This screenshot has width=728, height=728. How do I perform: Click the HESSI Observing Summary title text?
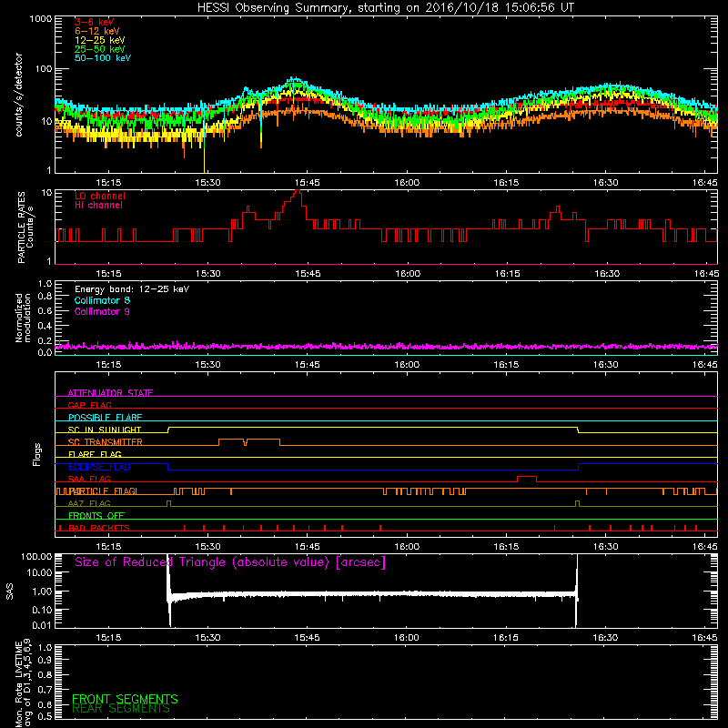pos(386,8)
